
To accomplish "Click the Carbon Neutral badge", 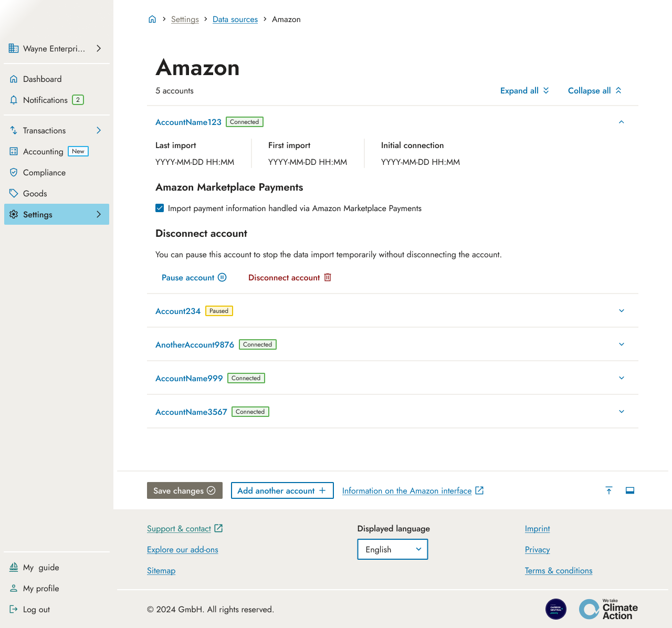I will pyautogui.click(x=556, y=609).
